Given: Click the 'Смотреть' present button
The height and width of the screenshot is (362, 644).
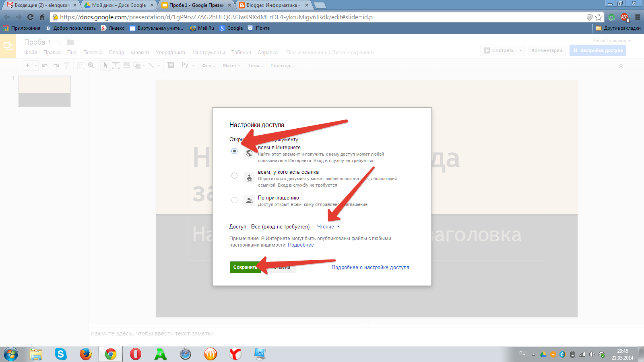Looking at the screenshot, I should point(499,50).
